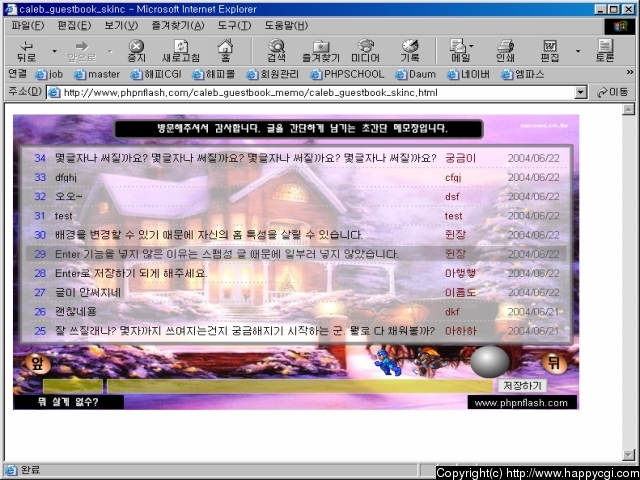Select entry 26 message "괜찮네용"
Screen dimensions: 640x480
point(76,311)
